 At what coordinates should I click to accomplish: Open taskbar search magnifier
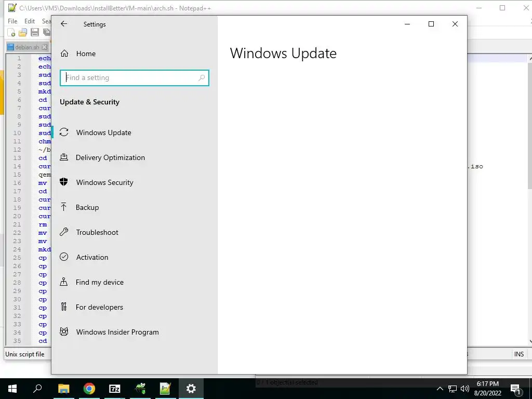click(37, 389)
